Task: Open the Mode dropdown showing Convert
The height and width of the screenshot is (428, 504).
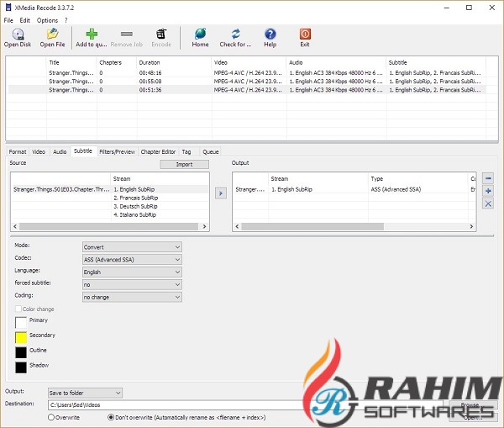Action: tap(132, 247)
